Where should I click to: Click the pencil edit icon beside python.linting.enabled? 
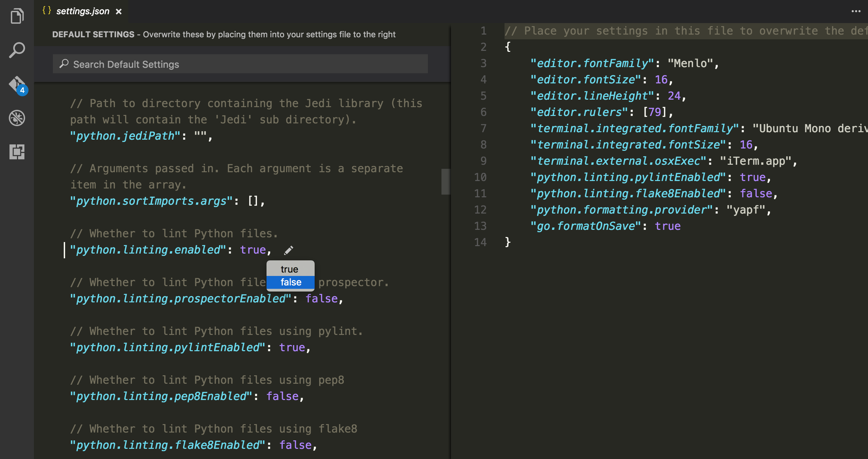[x=289, y=251]
